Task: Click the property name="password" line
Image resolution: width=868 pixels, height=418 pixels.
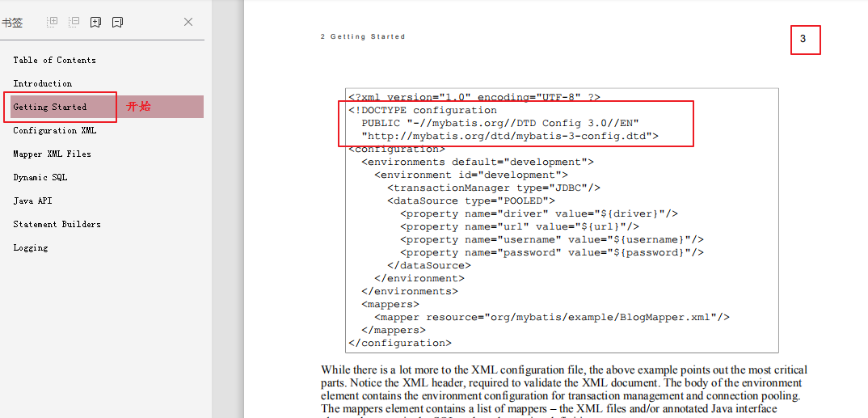Action: click(x=552, y=252)
